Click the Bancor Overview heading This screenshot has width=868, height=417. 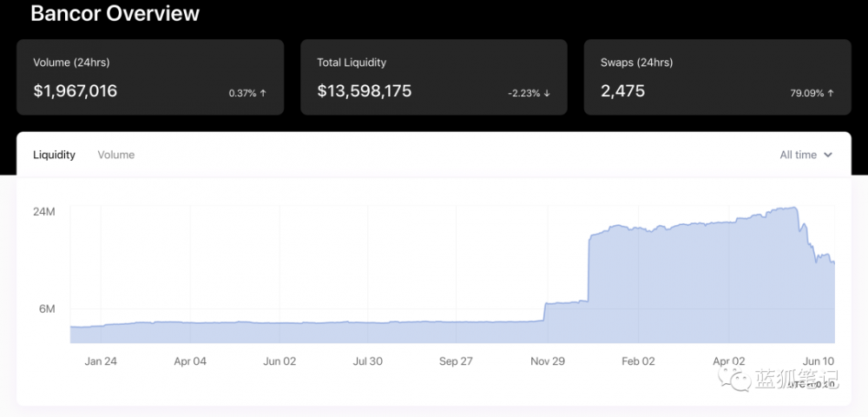[115, 14]
